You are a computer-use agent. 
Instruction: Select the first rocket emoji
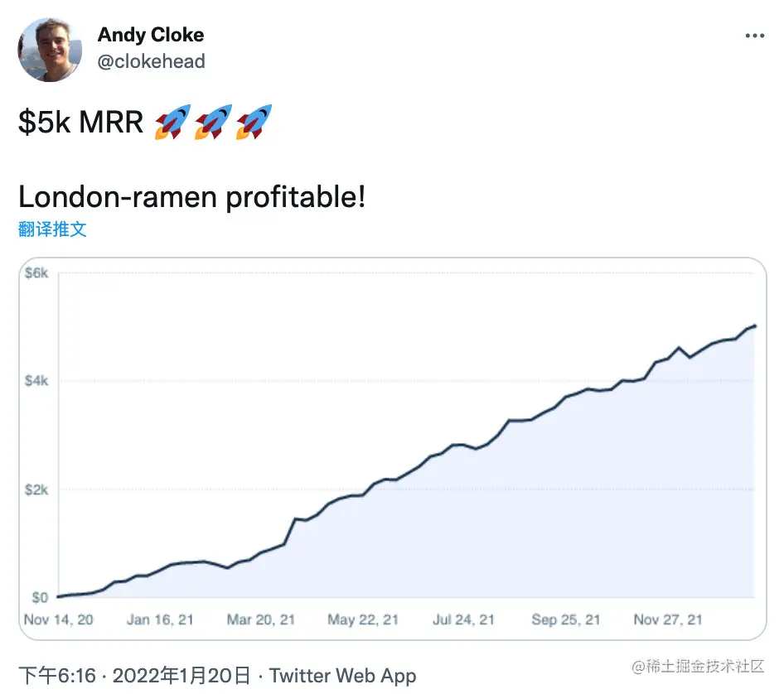tap(172, 122)
